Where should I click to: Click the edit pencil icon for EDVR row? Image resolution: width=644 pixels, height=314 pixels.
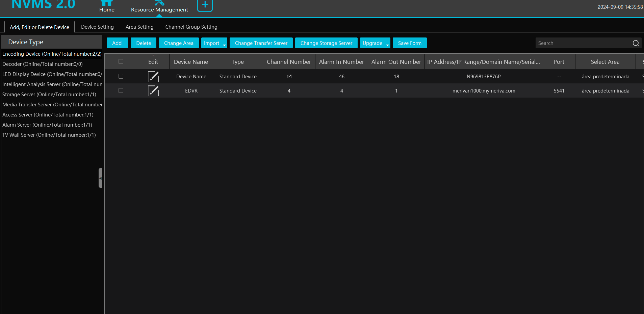tap(153, 91)
